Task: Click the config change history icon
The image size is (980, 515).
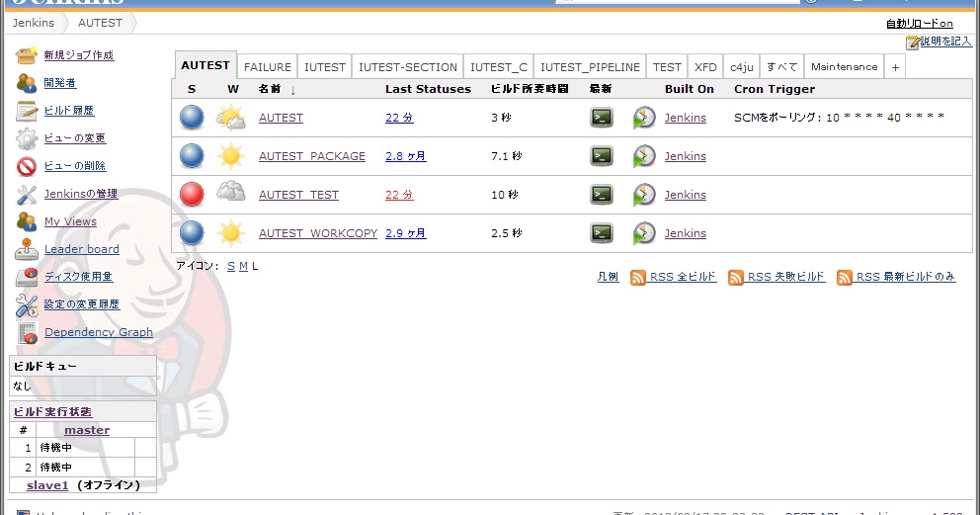Action: 27,305
